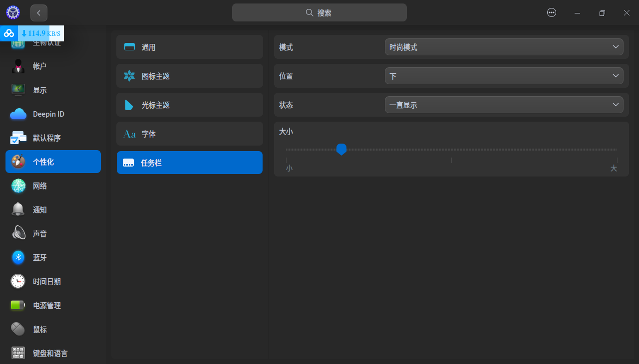Click the 声音 speaker icon

point(18,233)
